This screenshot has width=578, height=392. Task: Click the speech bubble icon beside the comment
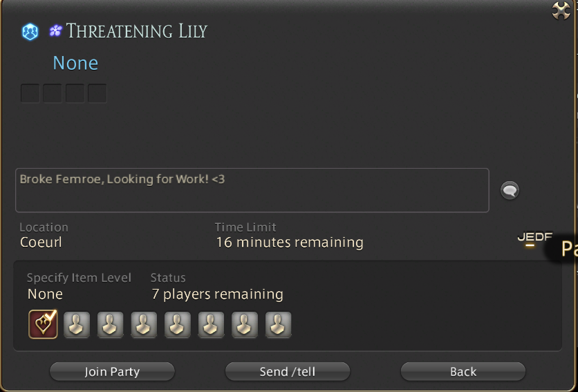pyautogui.click(x=510, y=190)
